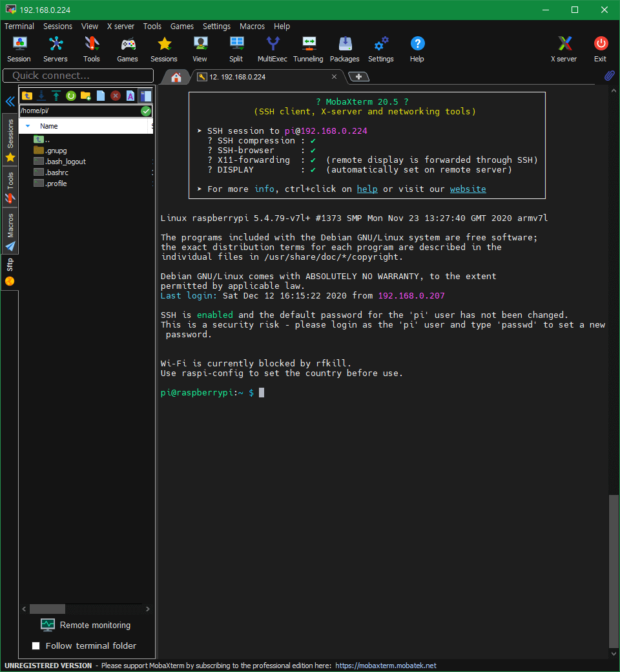Switch to Sftp side tab
Image resolution: width=620 pixels, height=672 pixels.
click(x=10, y=272)
